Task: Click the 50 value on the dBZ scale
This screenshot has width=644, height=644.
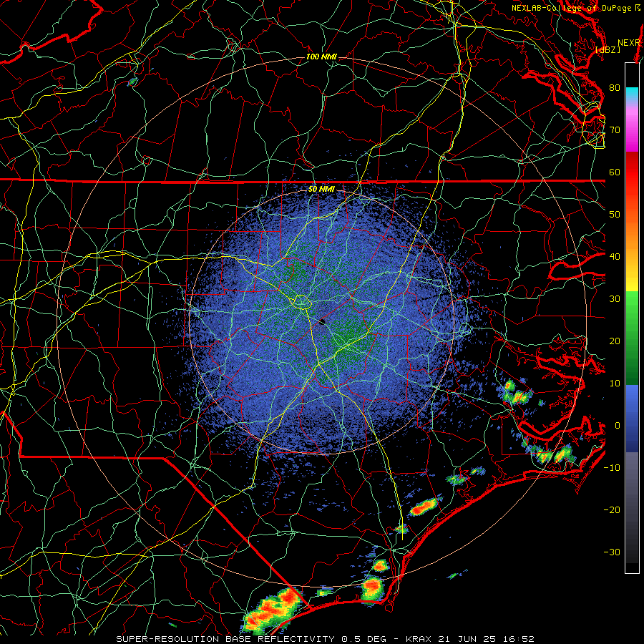Action: pyautogui.click(x=615, y=215)
